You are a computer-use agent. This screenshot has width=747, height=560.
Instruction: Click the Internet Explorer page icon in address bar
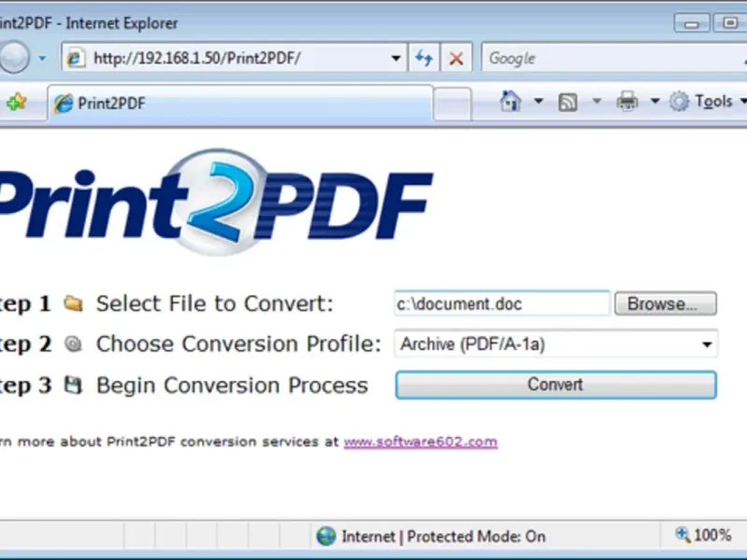coord(76,58)
